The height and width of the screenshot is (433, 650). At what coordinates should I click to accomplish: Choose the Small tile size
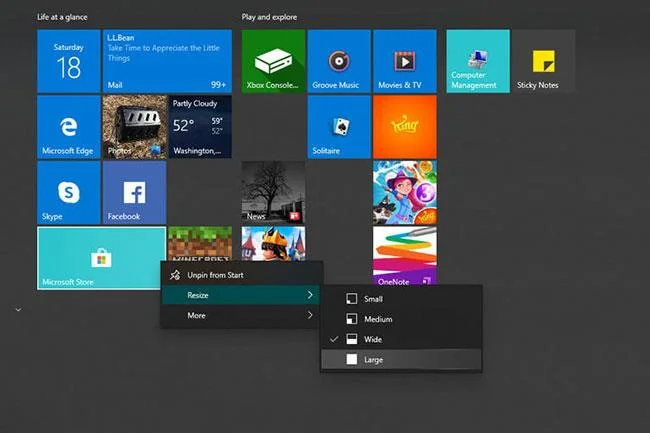pyautogui.click(x=401, y=299)
